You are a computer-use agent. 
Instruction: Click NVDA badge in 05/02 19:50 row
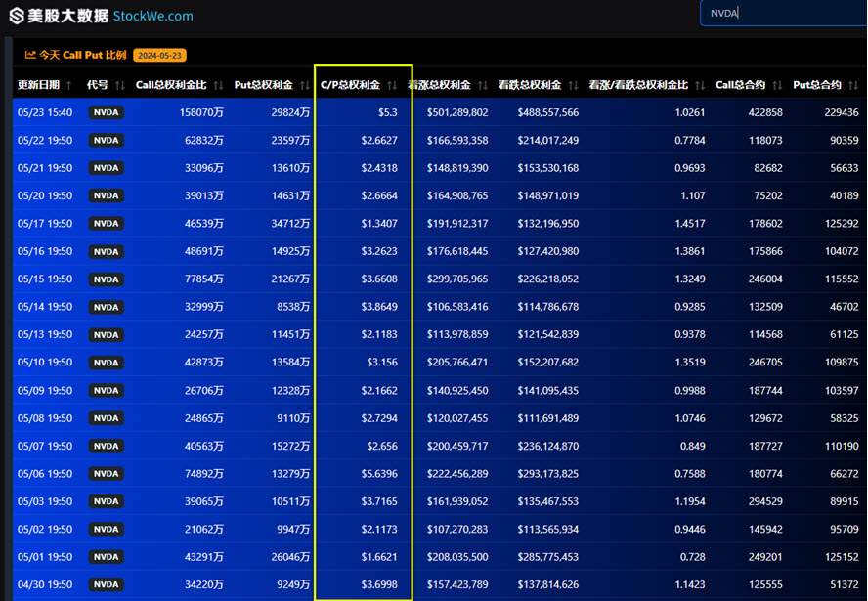pos(107,529)
